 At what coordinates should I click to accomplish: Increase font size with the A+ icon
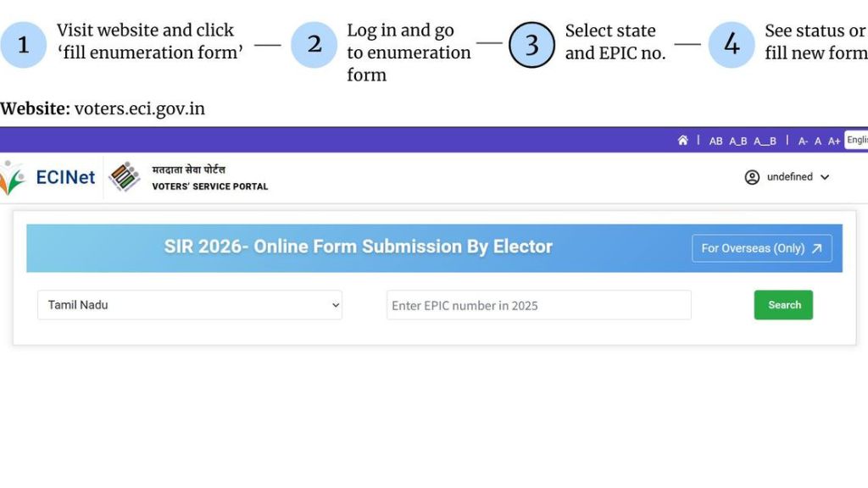click(834, 141)
